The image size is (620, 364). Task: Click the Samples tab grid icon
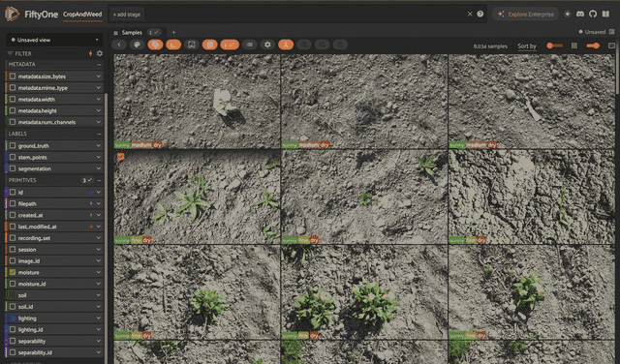116,33
